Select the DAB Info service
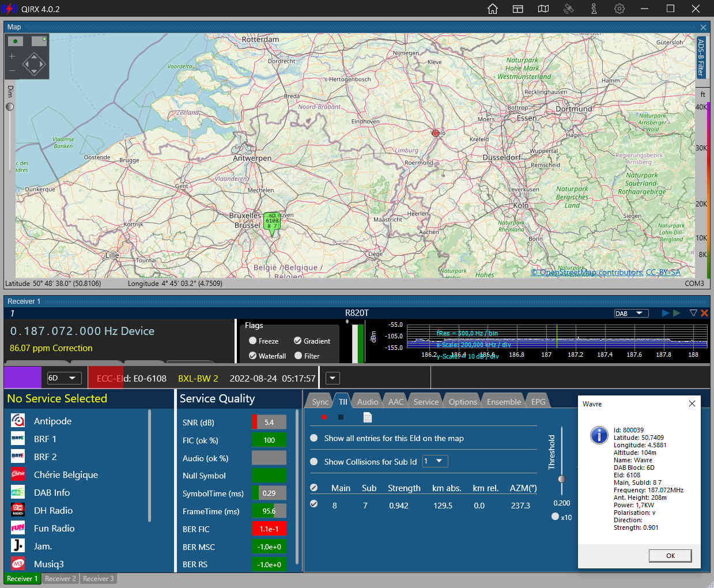The image size is (714, 588). tap(52, 492)
